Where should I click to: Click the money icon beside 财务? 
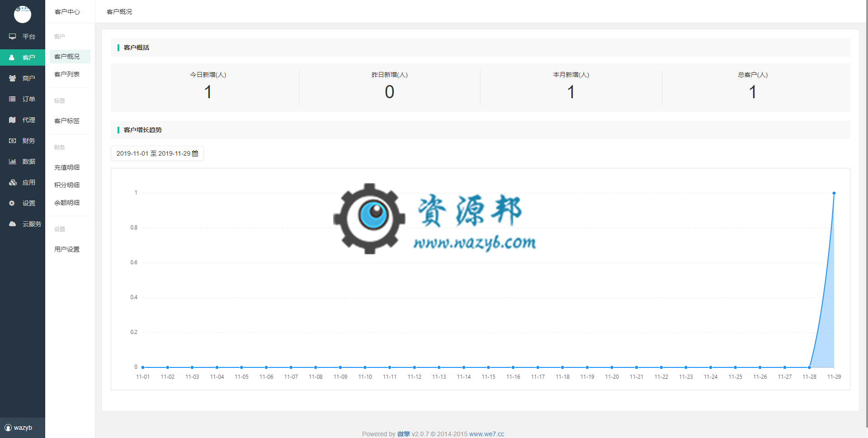pyautogui.click(x=12, y=141)
